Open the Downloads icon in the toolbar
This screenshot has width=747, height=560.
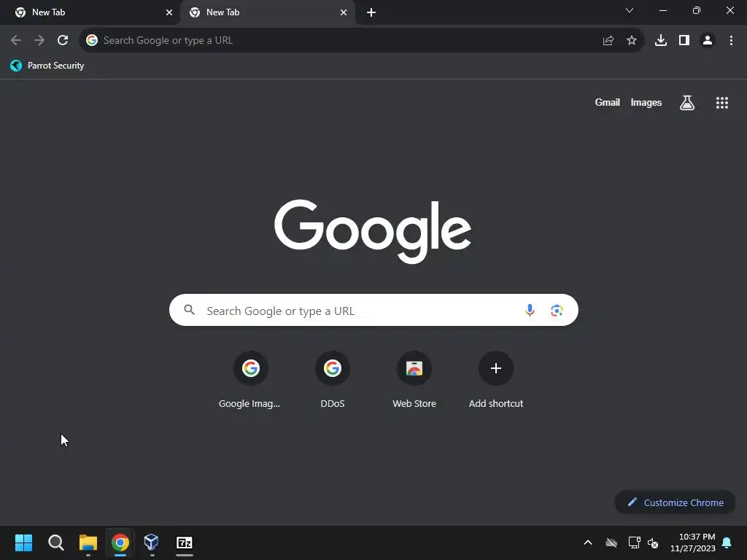point(661,41)
